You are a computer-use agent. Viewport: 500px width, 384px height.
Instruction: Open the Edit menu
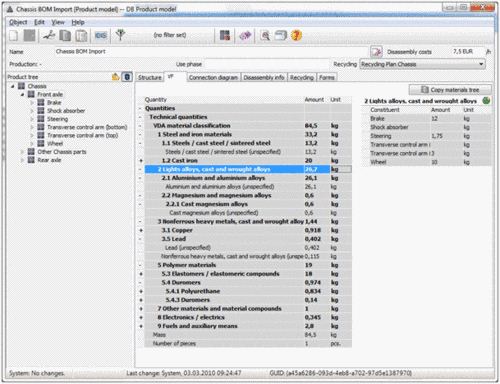[x=39, y=22]
